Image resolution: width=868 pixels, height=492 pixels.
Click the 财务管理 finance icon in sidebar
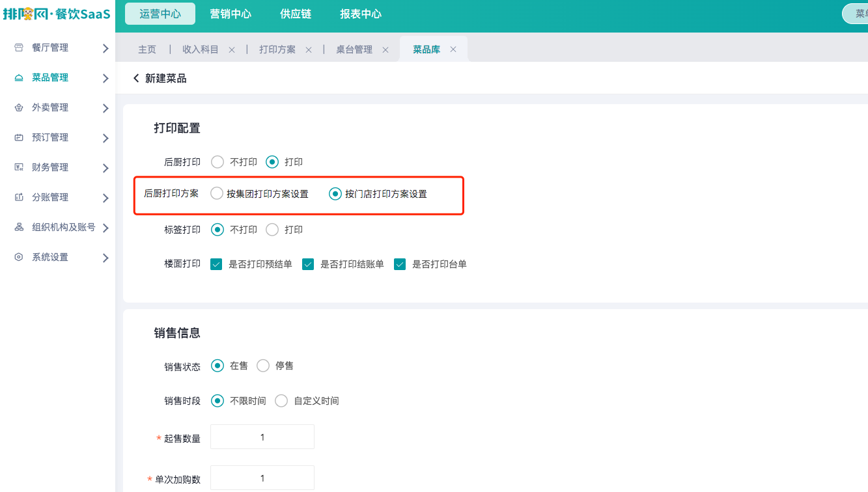pos(19,167)
